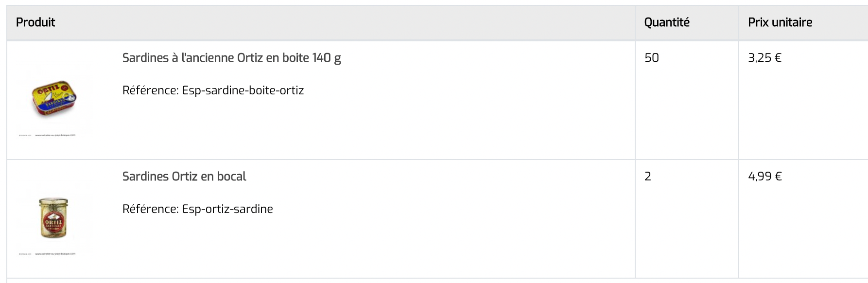The height and width of the screenshot is (283, 868).
Task: Click the Produit column header
Action: 35,22
